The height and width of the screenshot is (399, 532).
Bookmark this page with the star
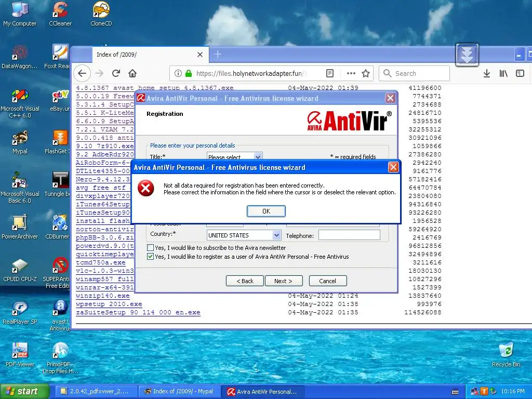coord(366,73)
